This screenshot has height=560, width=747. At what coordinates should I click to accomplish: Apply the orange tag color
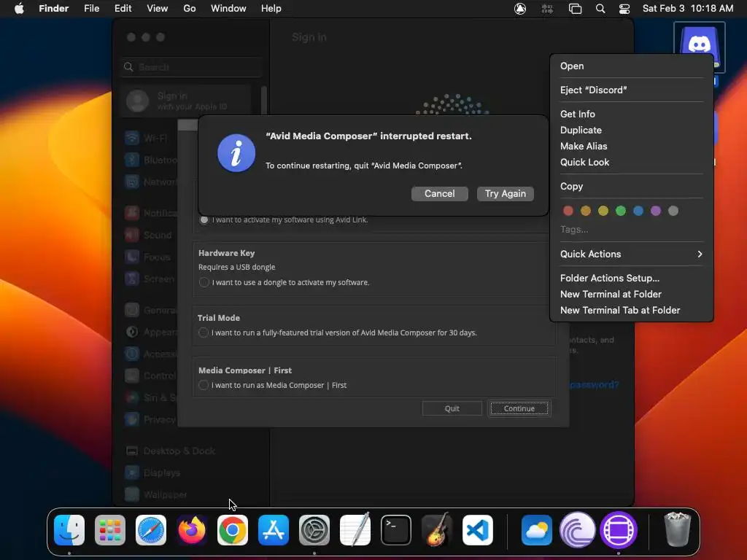586,211
